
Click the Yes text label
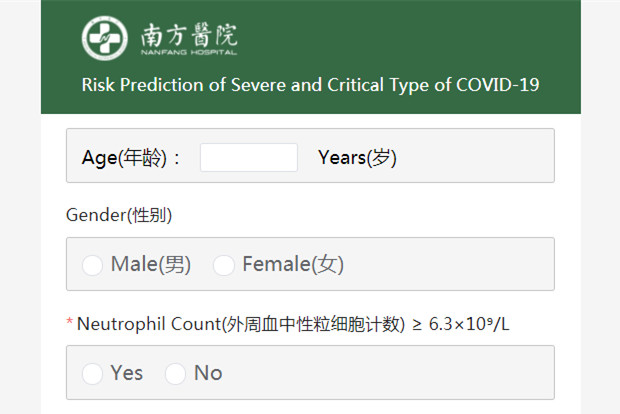click(127, 373)
